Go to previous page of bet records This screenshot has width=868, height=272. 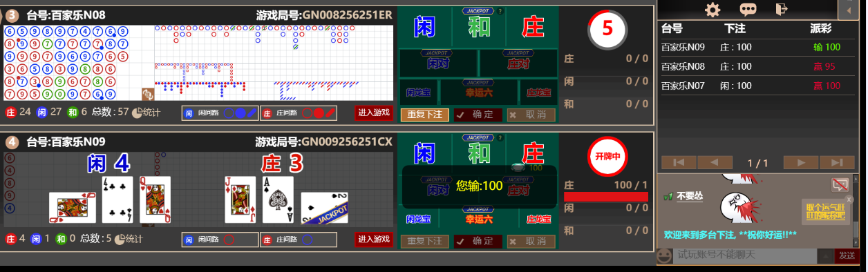(x=715, y=162)
